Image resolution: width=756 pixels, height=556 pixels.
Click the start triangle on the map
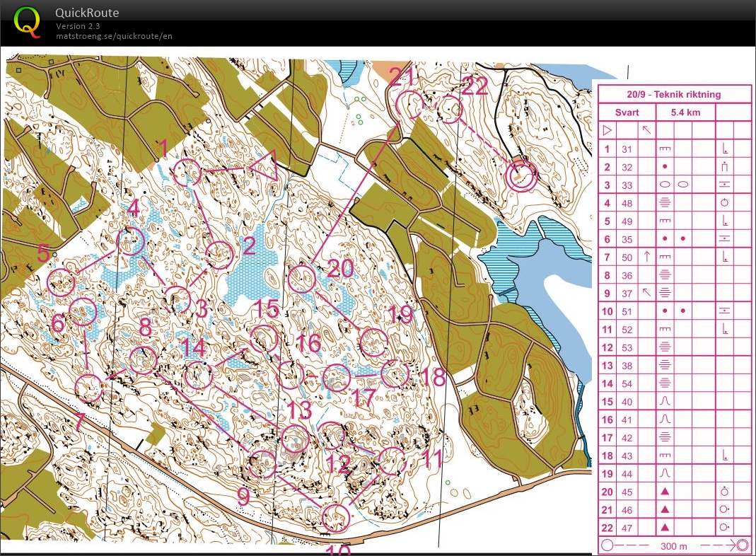[265, 166]
